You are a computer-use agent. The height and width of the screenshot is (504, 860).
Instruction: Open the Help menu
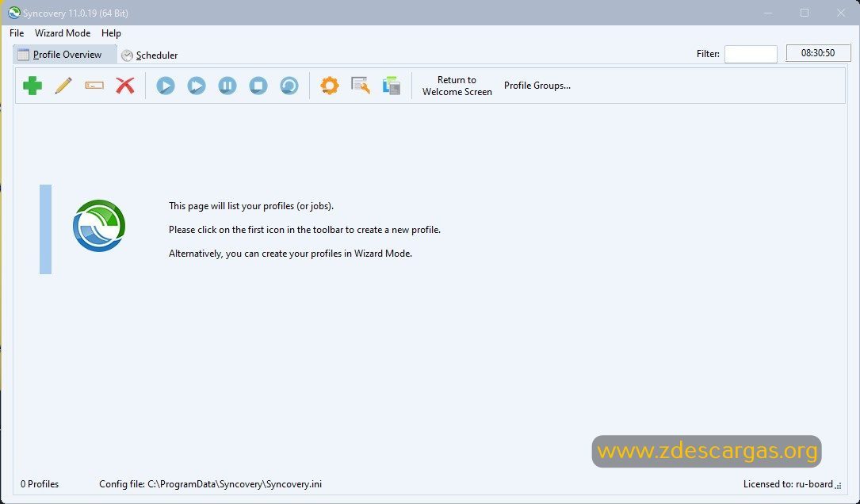[111, 33]
